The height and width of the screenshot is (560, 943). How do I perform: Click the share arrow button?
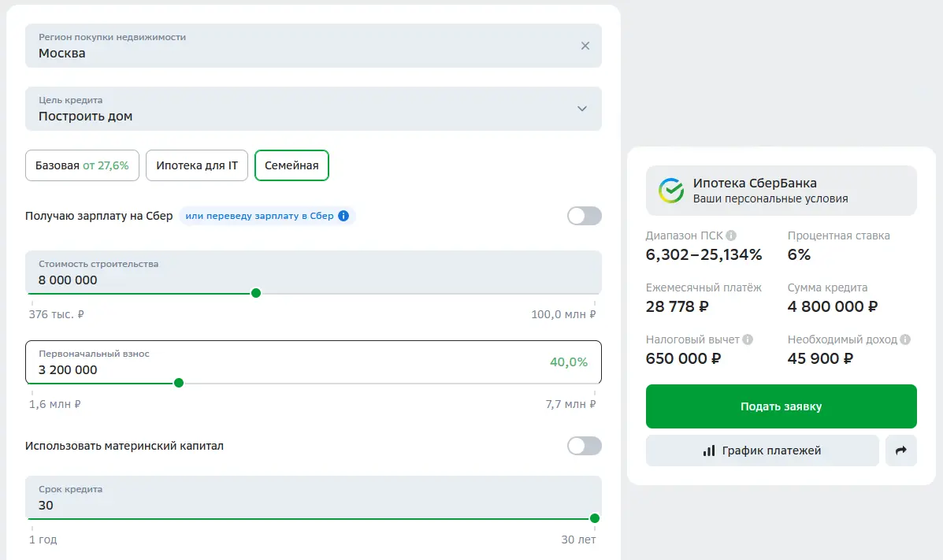click(901, 451)
